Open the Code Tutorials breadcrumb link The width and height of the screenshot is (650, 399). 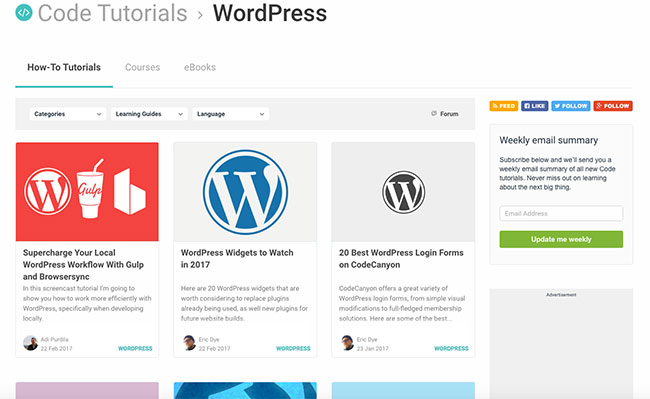coord(112,13)
